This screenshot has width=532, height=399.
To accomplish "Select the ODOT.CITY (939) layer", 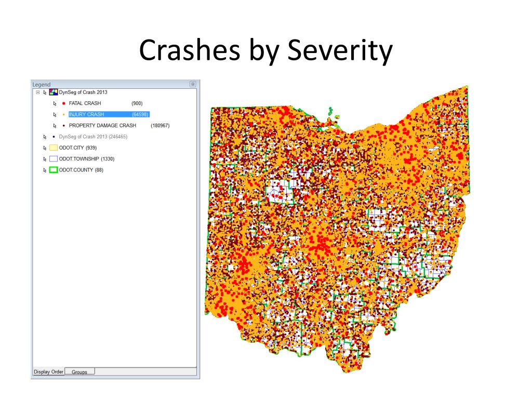I will pyautogui.click(x=78, y=148).
